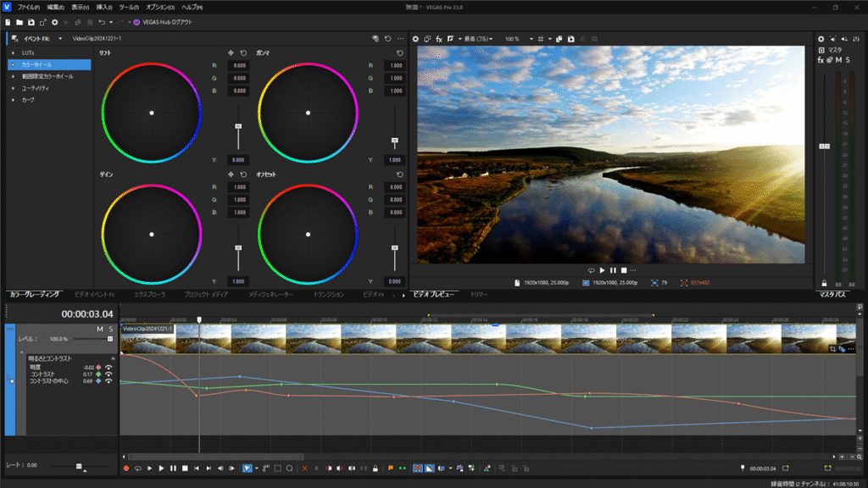Open the ファイル menu

point(28,7)
